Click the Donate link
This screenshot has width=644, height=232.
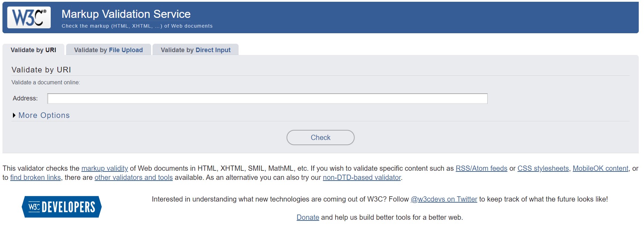tap(308, 217)
